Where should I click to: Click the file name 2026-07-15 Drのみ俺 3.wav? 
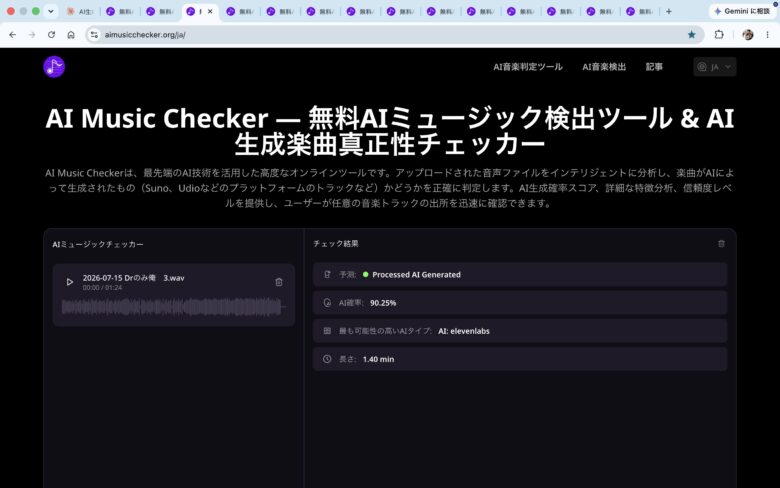(x=133, y=278)
